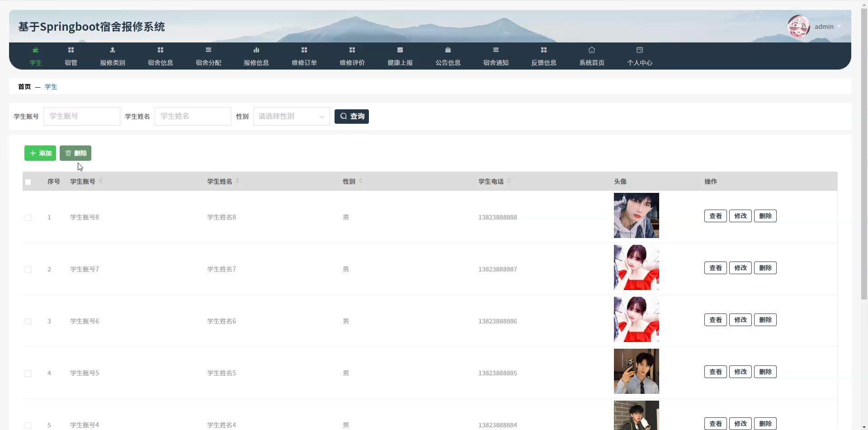The width and height of the screenshot is (868, 430).
Task: Edit the 学生账号7 record
Action: click(741, 268)
